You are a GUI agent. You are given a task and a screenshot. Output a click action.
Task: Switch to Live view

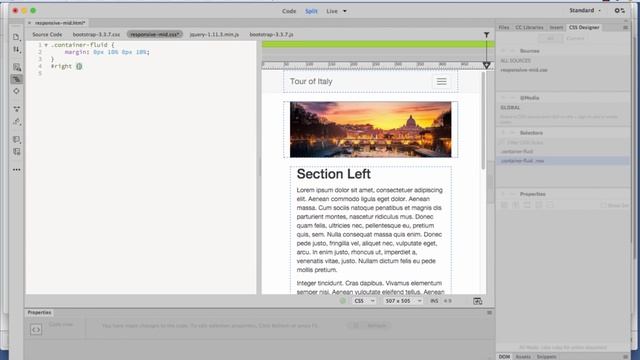(x=332, y=11)
